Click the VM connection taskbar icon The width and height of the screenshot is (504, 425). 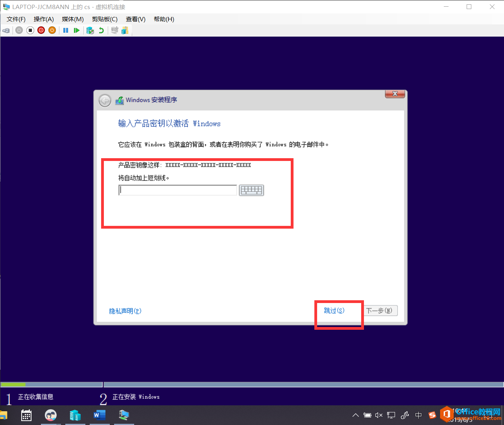click(124, 415)
